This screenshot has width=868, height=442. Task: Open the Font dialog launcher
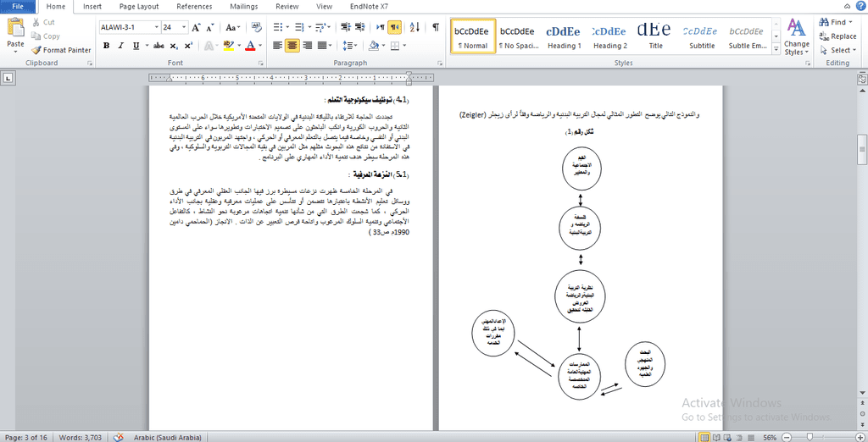tap(261, 64)
